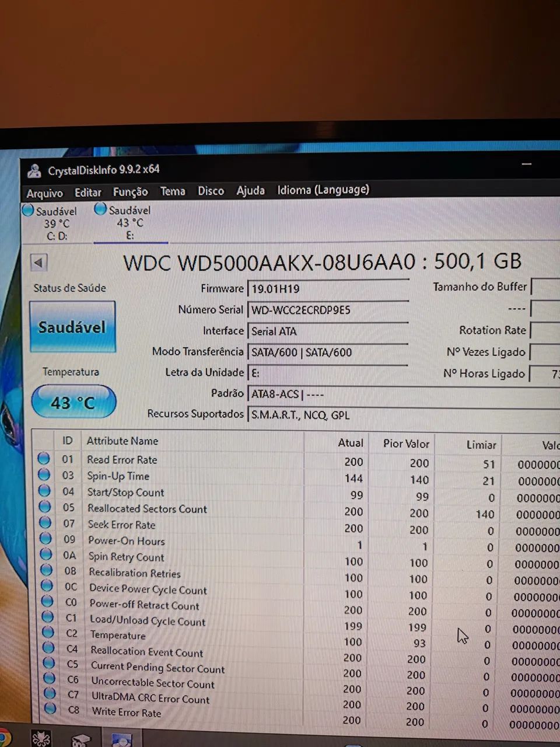Click the Status de Saúde label

pyautogui.click(x=69, y=288)
